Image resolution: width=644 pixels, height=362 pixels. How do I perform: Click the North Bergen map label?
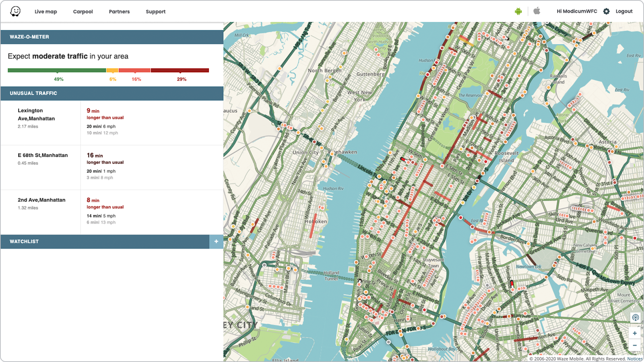coord(324,70)
